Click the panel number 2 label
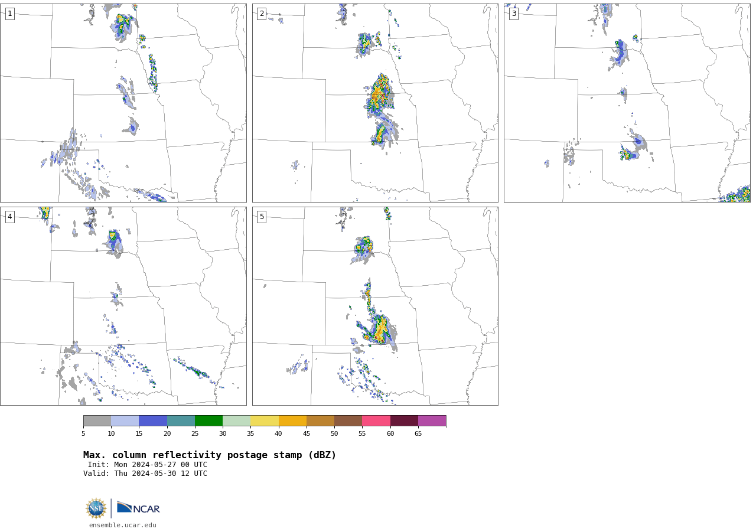Image resolution: width=756 pixels, height=532 pixels. click(x=262, y=14)
